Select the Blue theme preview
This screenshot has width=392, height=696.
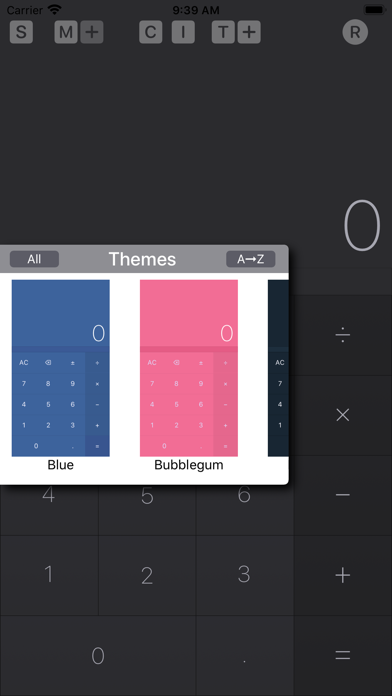click(x=61, y=368)
